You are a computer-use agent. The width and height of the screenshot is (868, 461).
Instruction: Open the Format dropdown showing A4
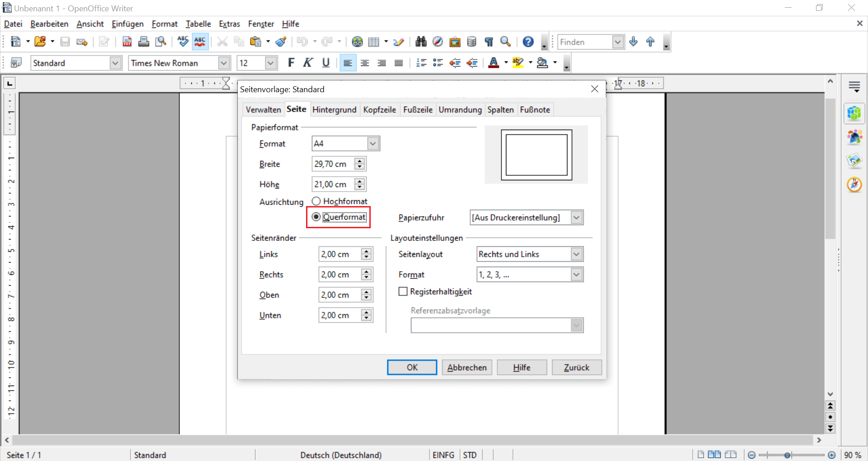[373, 143]
